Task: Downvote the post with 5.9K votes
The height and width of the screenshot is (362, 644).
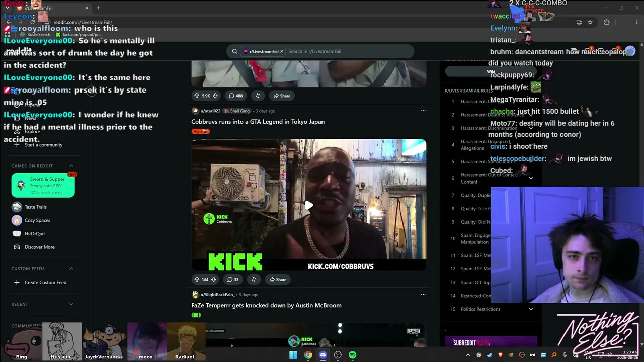Action: point(215,96)
